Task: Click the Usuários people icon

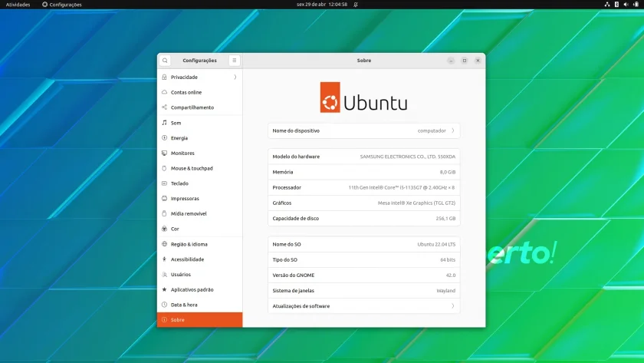Action: pyautogui.click(x=164, y=274)
